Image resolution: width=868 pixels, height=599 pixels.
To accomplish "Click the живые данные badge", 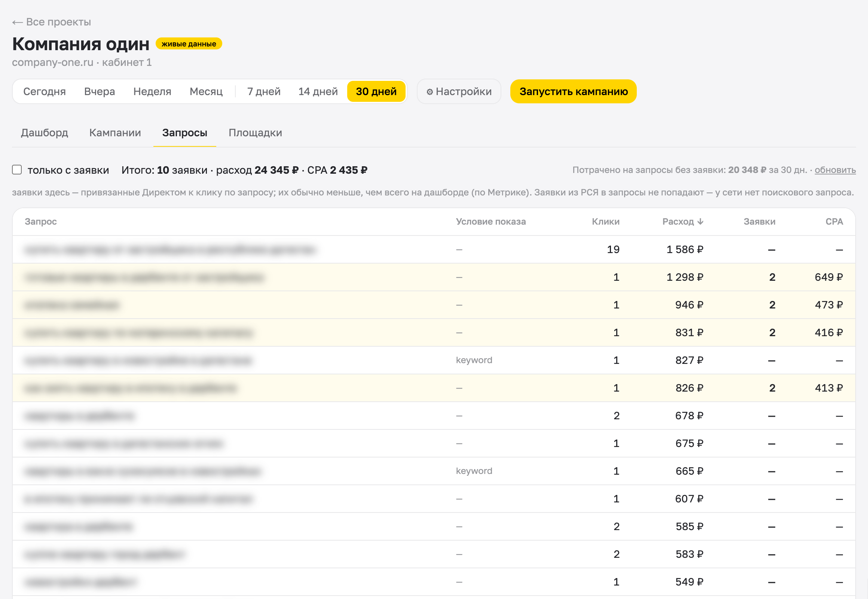I will [189, 43].
